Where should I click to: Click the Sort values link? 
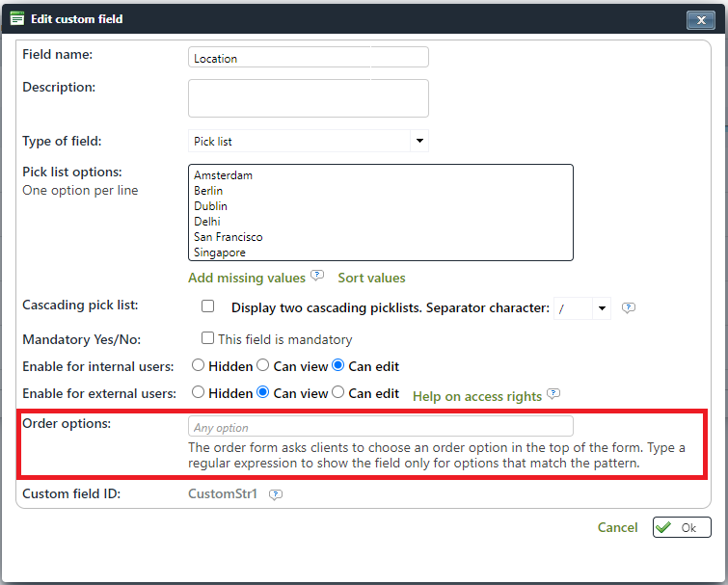(x=371, y=278)
